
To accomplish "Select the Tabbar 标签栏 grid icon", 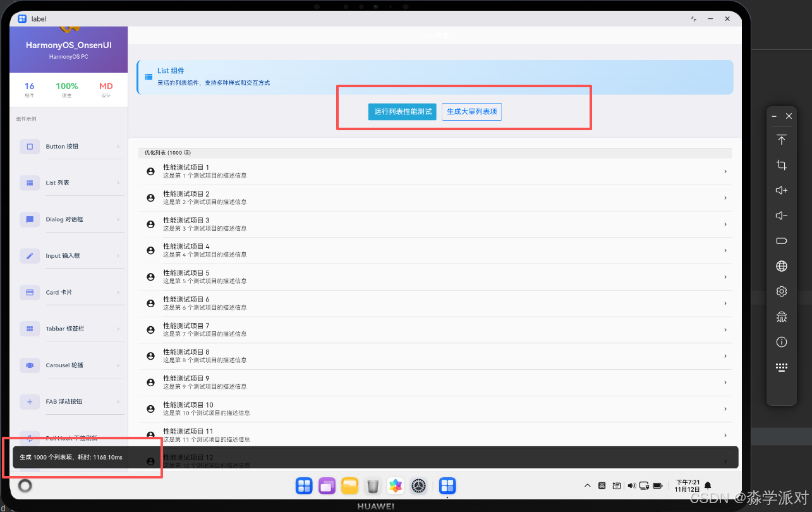I will point(30,329).
